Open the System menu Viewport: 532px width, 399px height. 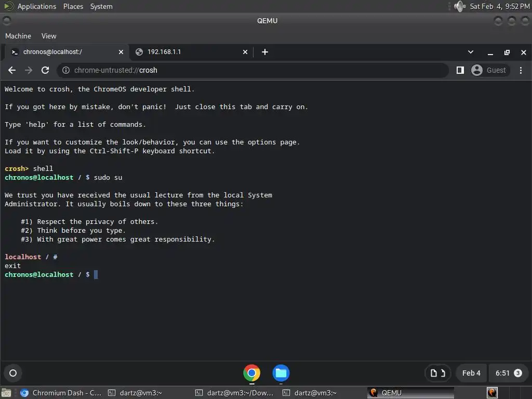pyautogui.click(x=101, y=6)
